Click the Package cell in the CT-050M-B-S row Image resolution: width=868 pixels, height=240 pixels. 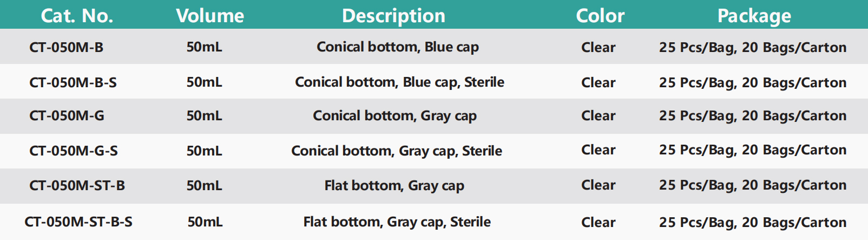[x=752, y=82]
